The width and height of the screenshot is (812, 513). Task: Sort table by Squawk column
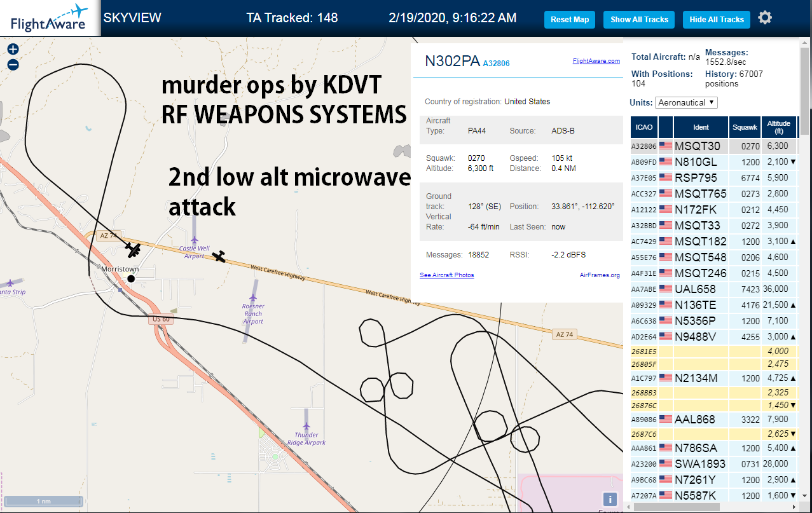click(x=745, y=127)
